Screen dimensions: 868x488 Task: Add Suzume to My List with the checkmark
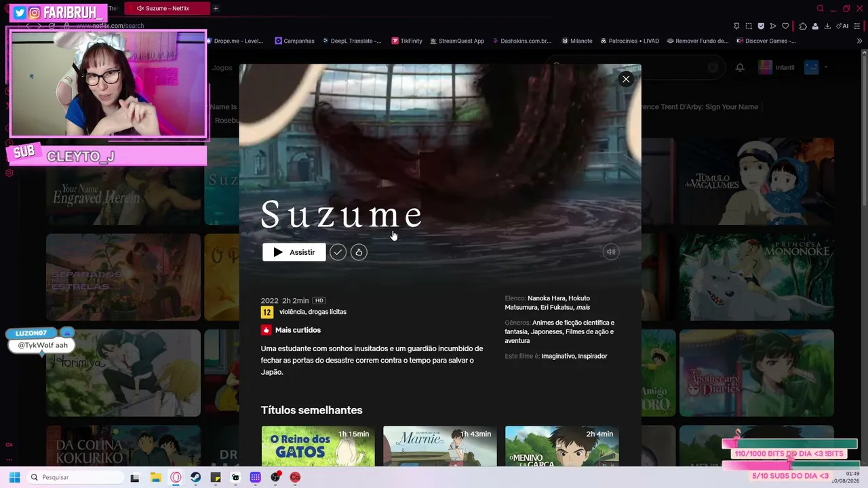[338, 252]
